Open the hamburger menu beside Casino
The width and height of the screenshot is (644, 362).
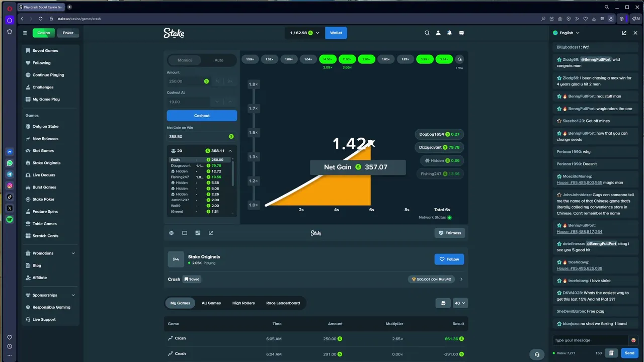click(x=25, y=33)
